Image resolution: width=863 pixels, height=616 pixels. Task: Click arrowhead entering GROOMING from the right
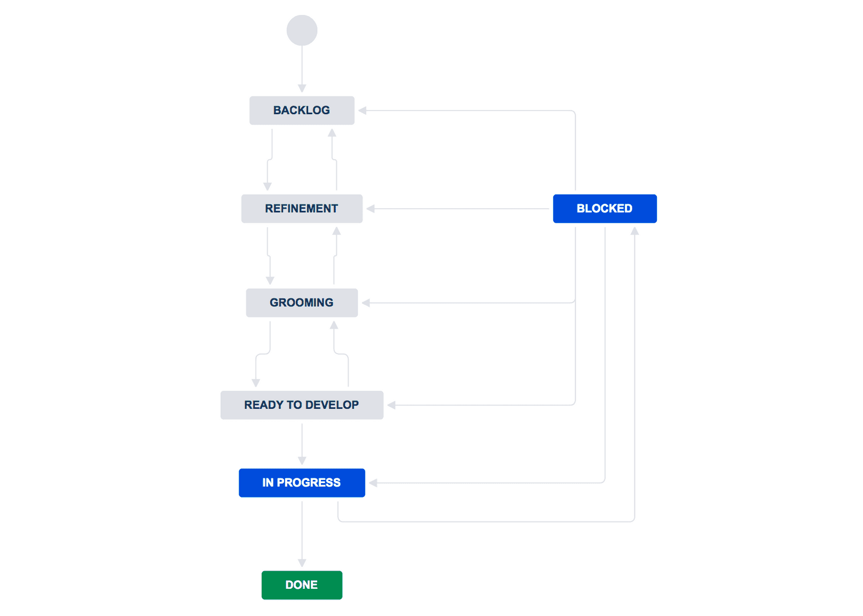366,303
